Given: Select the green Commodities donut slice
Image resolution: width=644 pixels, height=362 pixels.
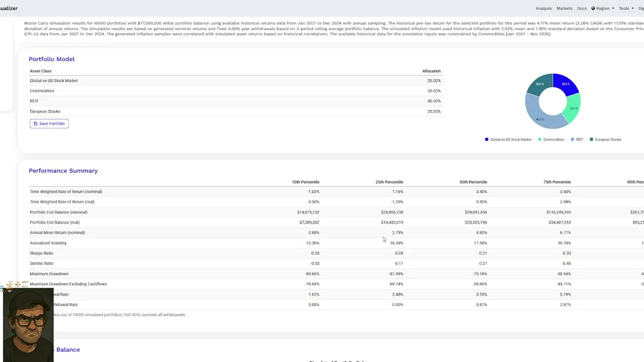Looking at the screenshot, I should point(573,108).
